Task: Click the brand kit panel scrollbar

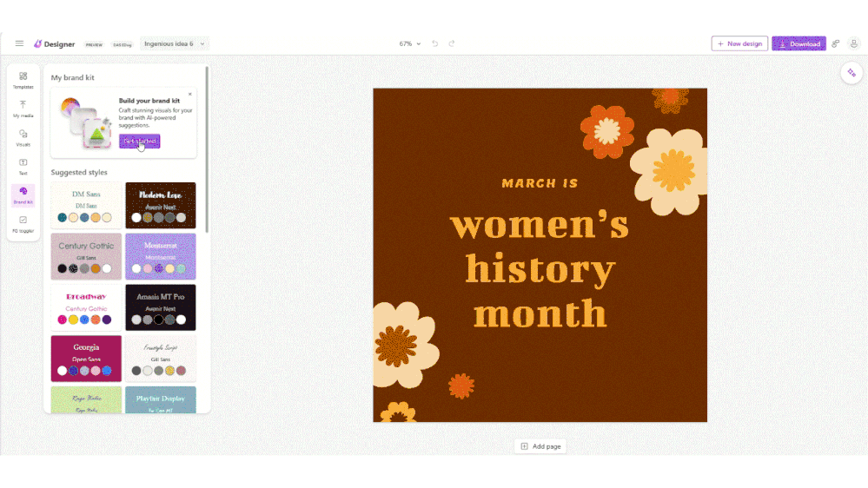Action: coord(207,149)
